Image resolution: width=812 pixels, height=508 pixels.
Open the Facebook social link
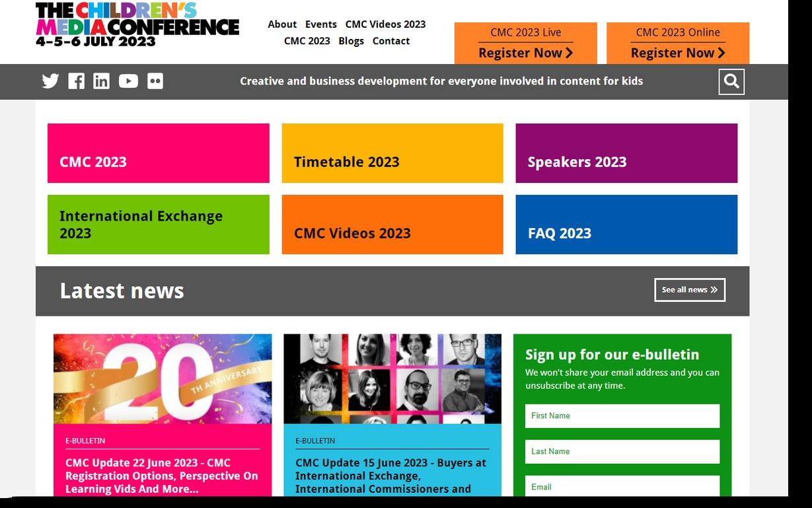[76, 81]
